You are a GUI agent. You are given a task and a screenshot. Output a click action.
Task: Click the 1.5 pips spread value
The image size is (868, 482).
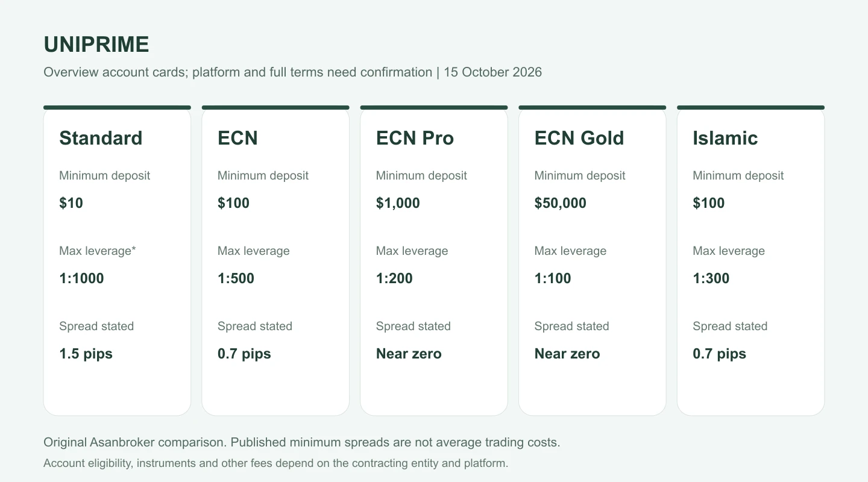86,354
